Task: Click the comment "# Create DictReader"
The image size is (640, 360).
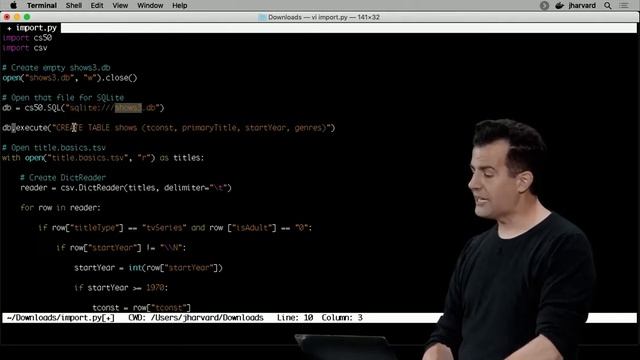Action: point(63,178)
